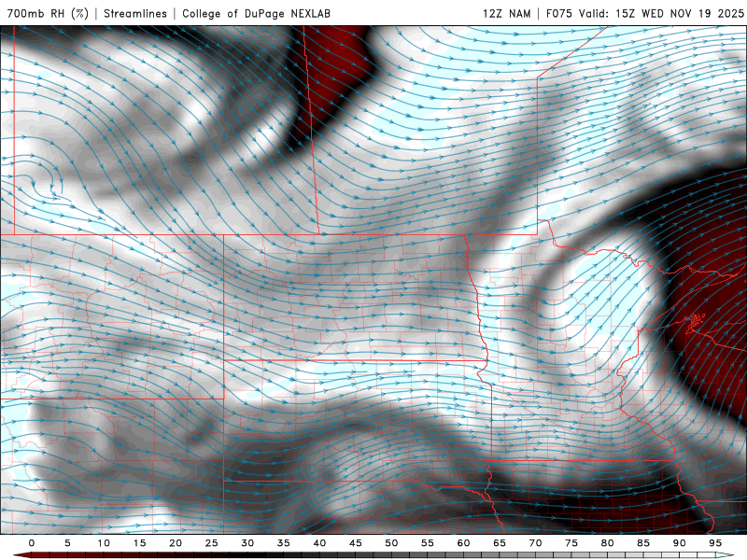Click the "65" color scale label
The height and width of the screenshot is (560, 747).
tap(500, 543)
